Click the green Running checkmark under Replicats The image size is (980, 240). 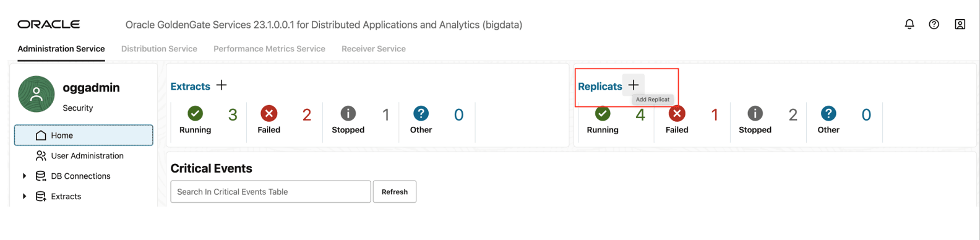603,114
